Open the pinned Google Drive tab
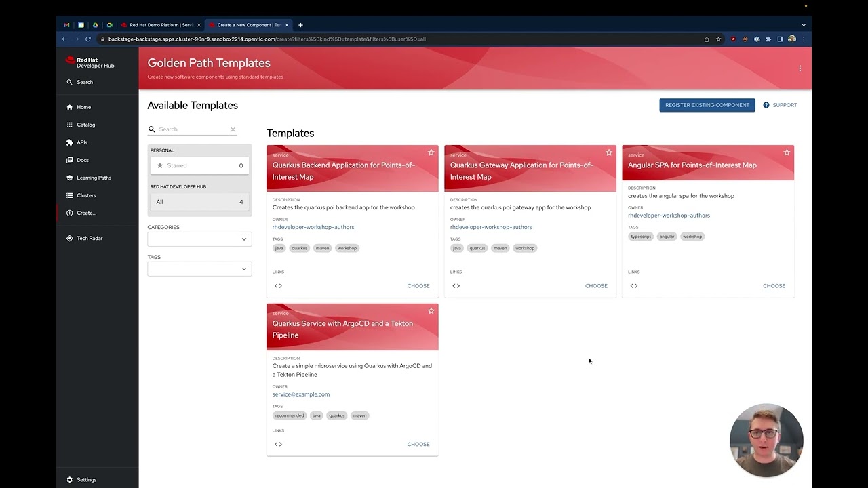The width and height of the screenshot is (868, 488). pos(95,25)
